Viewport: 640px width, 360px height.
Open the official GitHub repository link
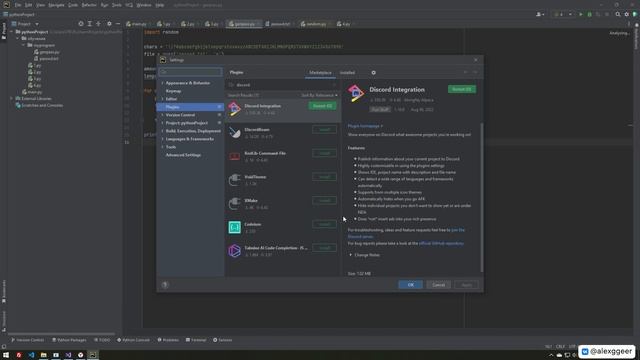[441, 243]
